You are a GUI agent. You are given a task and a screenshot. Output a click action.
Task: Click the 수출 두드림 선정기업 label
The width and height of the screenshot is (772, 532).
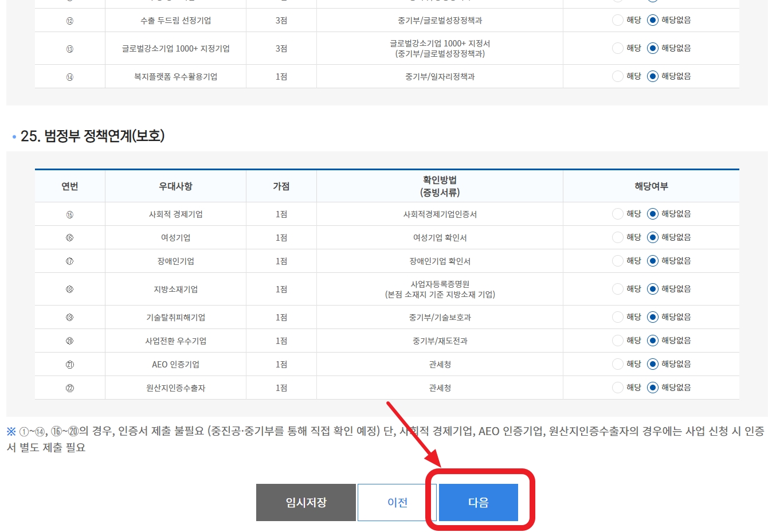click(175, 21)
